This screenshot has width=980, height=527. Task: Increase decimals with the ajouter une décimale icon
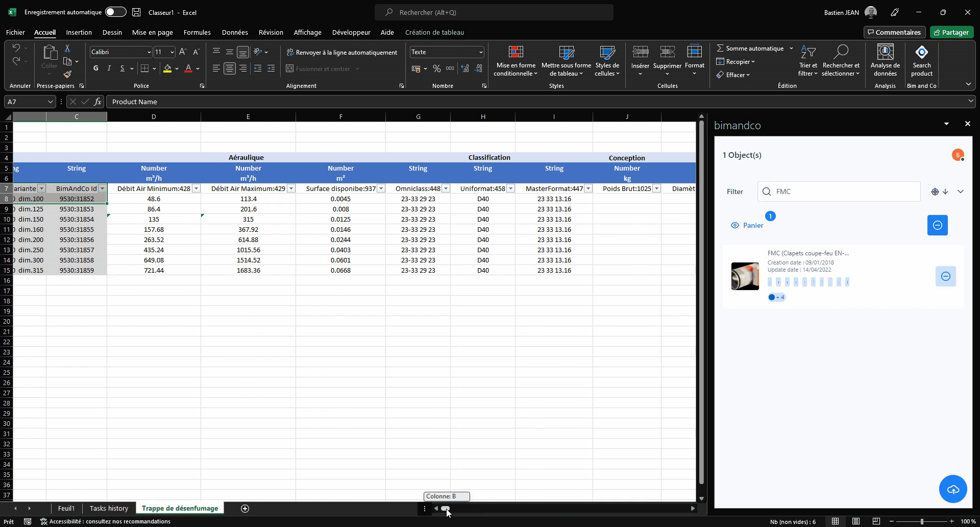pyautogui.click(x=464, y=68)
